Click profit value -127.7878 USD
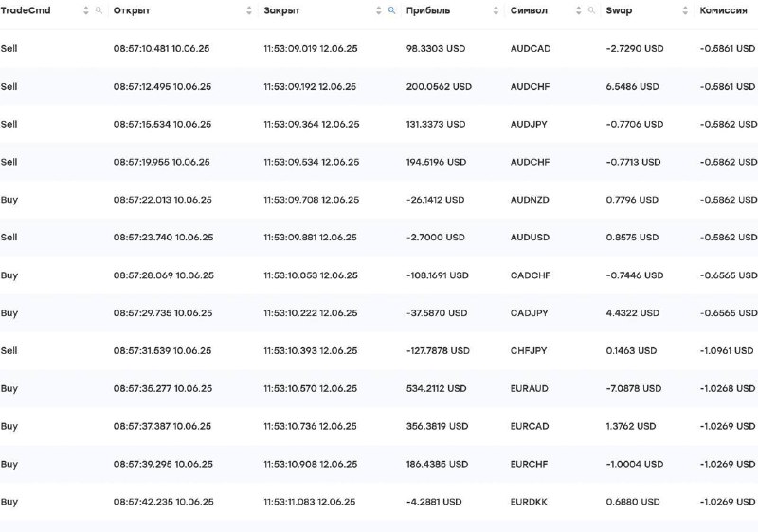The height and width of the screenshot is (532, 758). 438,351
